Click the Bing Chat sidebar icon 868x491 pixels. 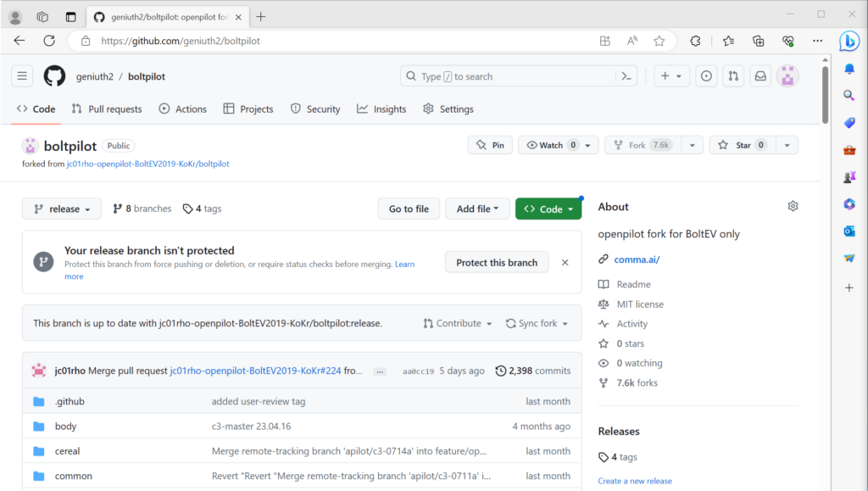(849, 41)
